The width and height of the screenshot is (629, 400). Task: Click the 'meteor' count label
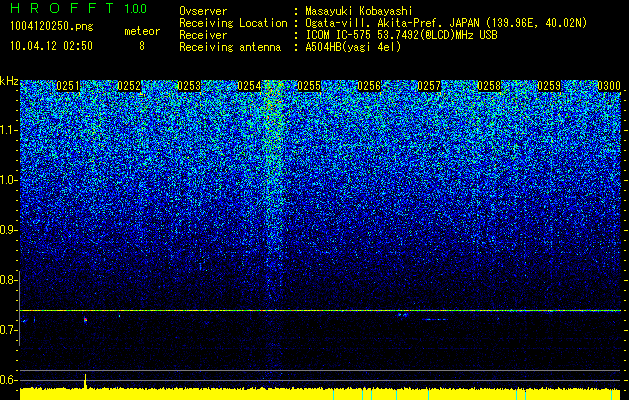(x=142, y=31)
